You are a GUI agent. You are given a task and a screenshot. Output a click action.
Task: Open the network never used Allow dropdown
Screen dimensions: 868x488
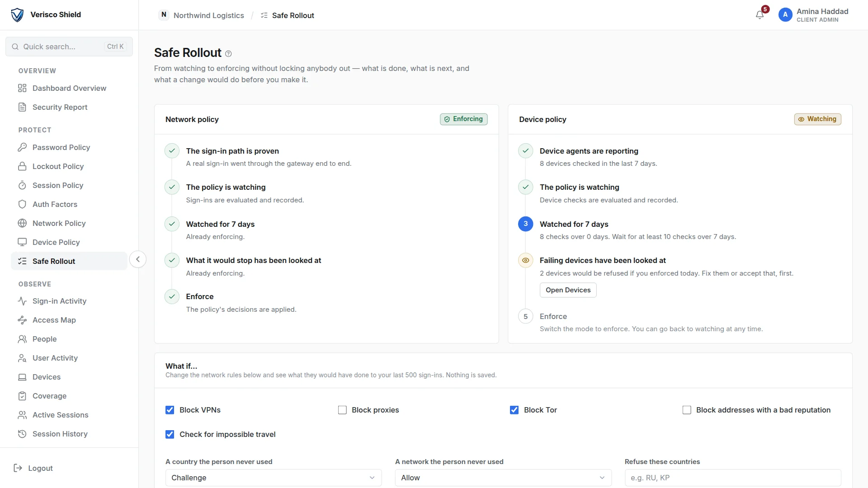point(503,478)
